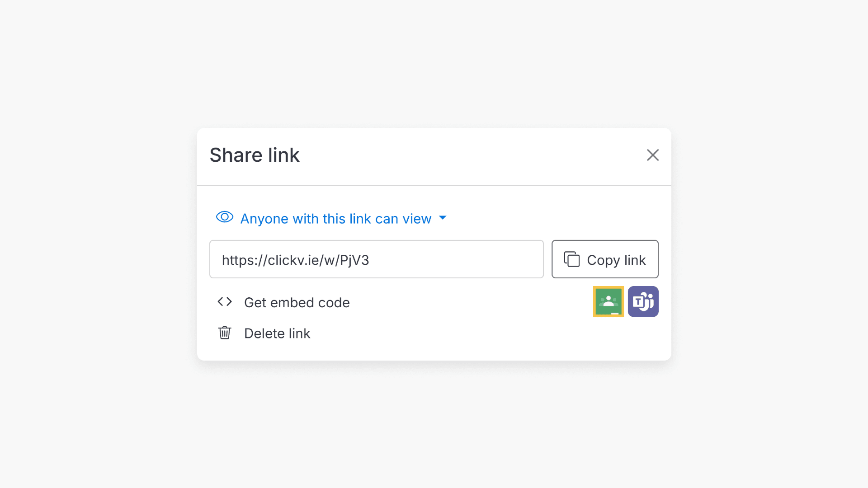
Task: Click the eye icon before the permission text
Action: coord(224,217)
